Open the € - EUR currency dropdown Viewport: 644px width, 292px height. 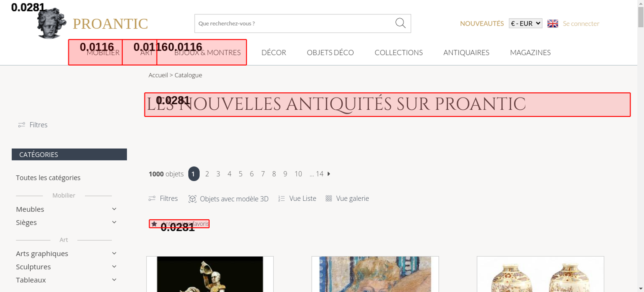[x=526, y=23]
